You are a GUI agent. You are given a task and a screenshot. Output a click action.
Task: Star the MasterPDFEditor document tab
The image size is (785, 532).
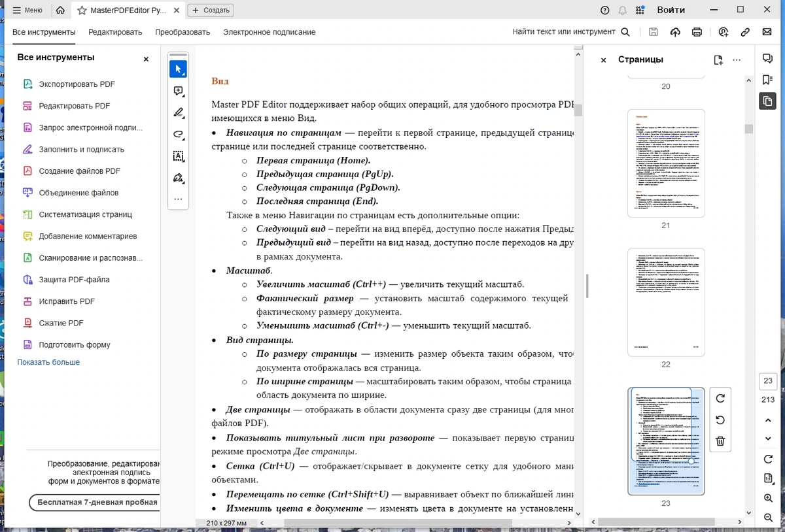click(82, 10)
